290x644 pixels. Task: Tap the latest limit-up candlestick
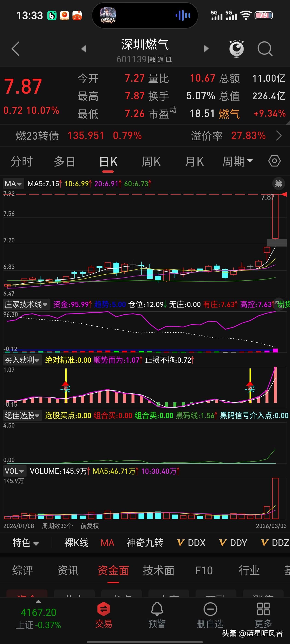click(x=275, y=216)
